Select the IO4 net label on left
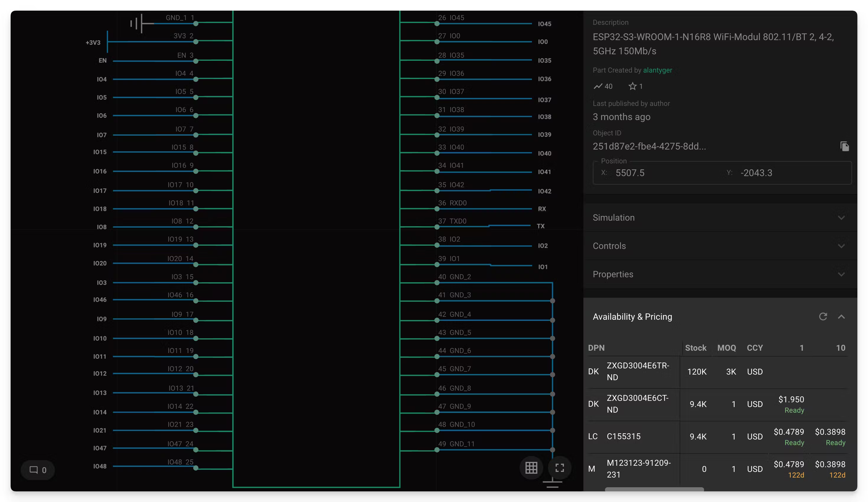 102,79
